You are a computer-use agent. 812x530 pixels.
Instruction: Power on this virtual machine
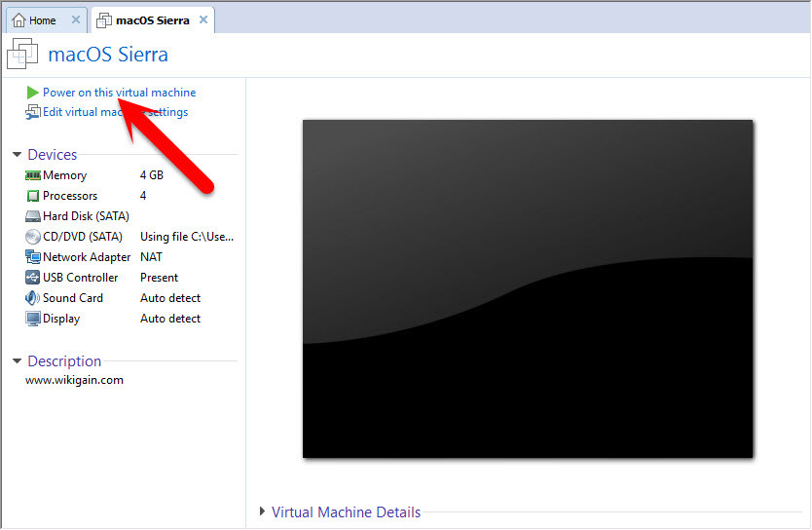click(120, 93)
